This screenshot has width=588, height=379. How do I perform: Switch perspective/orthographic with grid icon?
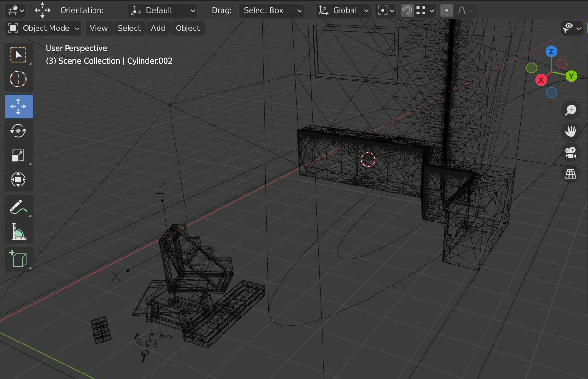(x=571, y=174)
